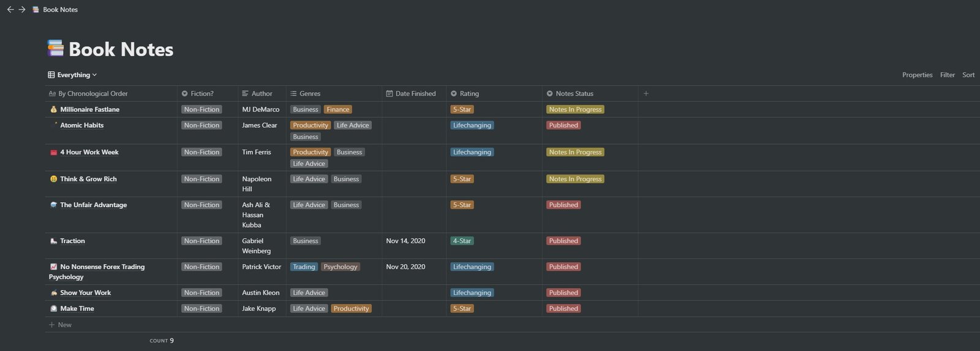Click The Unfair Advantage row icon
980x351 pixels.
coord(53,205)
